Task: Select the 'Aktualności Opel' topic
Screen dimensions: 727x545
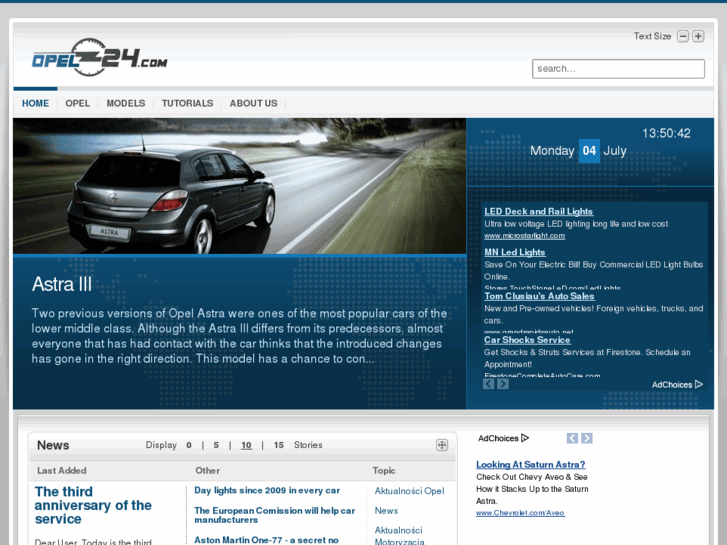Action: (409, 491)
